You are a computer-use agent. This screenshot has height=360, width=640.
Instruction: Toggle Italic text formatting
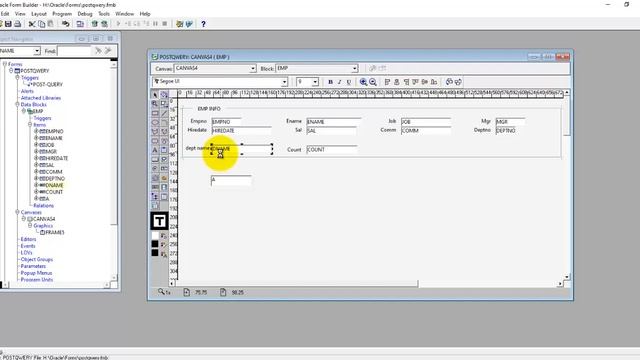tap(339, 82)
